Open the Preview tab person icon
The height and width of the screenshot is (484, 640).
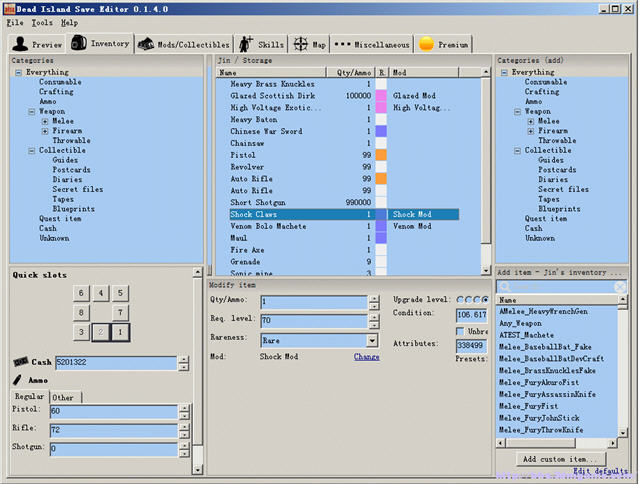(x=20, y=44)
